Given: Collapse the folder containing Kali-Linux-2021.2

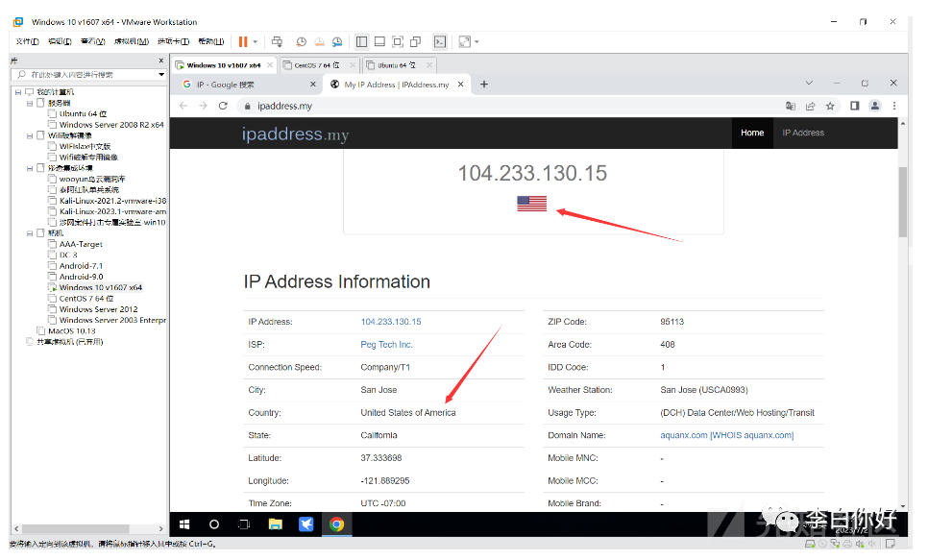Looking at the screenshot, I should point(29,168).
